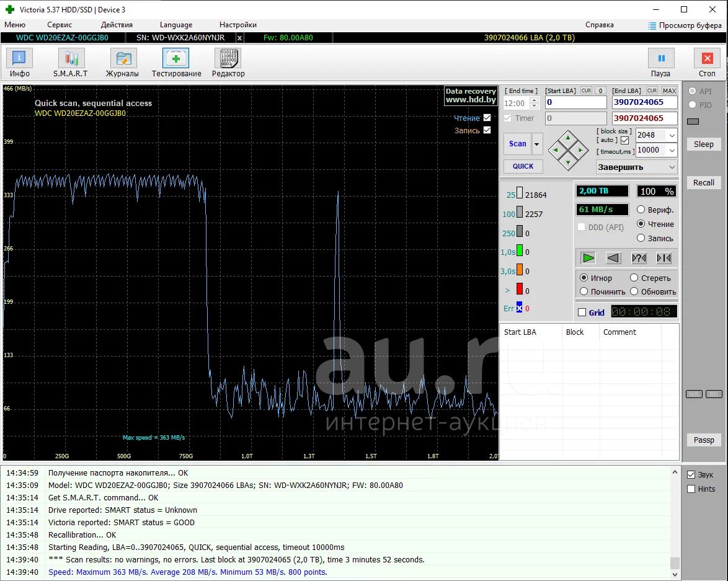This screenshot has height=581, width=728.
Task: Open the S.M.A.R.T panel
Action: (x=71, y=63)
